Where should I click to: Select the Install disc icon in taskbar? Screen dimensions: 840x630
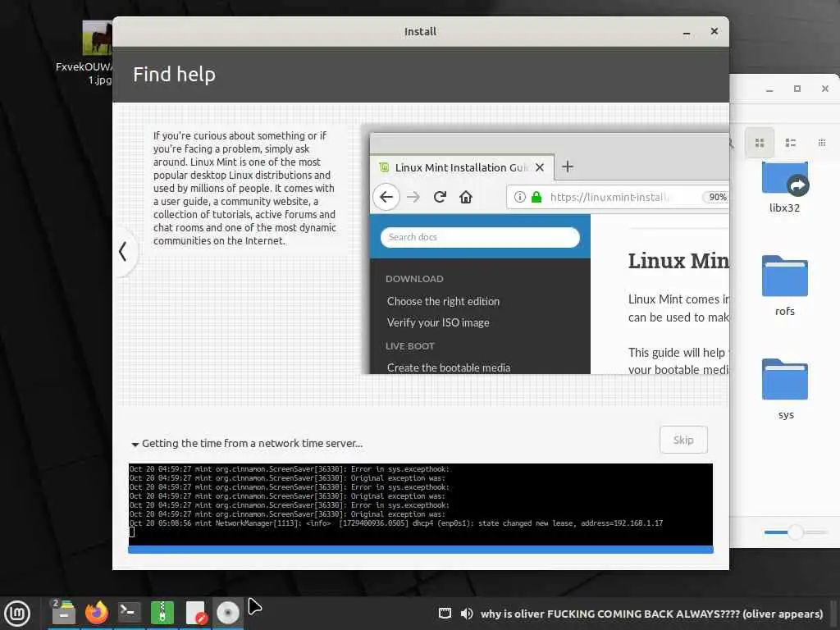tap(228, 613)
